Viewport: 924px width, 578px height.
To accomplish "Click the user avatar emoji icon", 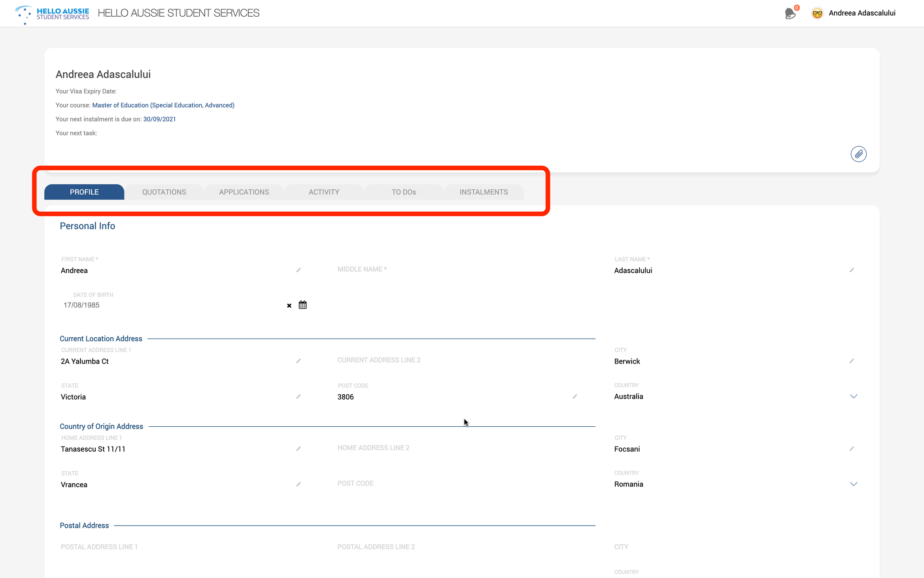I will tap(817, 13).
